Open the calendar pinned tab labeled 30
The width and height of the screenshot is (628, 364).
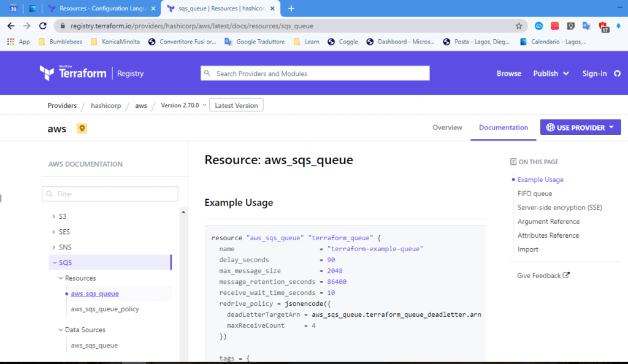13,9
